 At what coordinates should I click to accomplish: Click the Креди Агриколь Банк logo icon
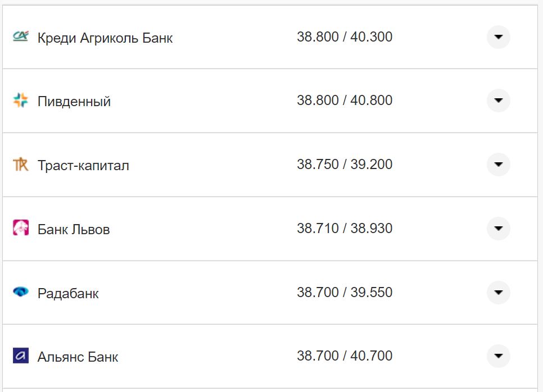(20, 37)
